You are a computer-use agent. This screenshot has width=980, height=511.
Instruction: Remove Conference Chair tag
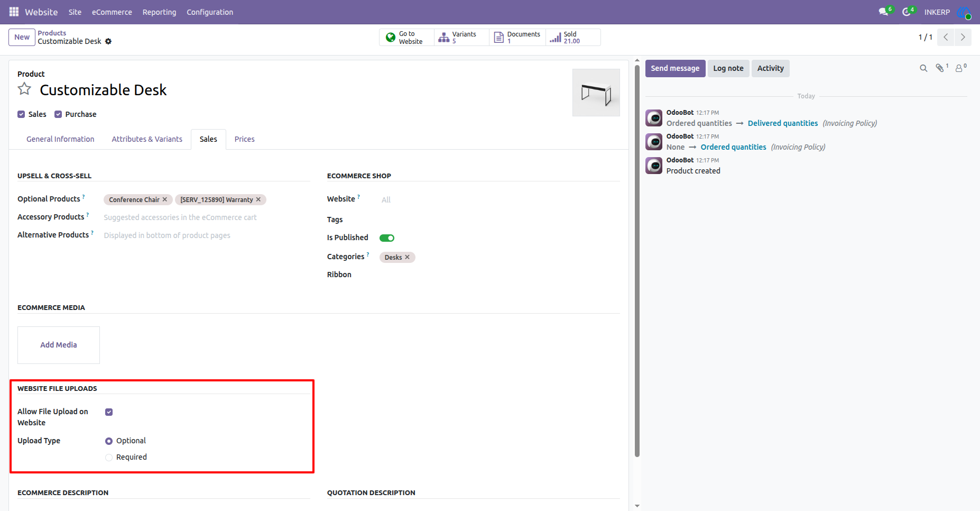165,199
